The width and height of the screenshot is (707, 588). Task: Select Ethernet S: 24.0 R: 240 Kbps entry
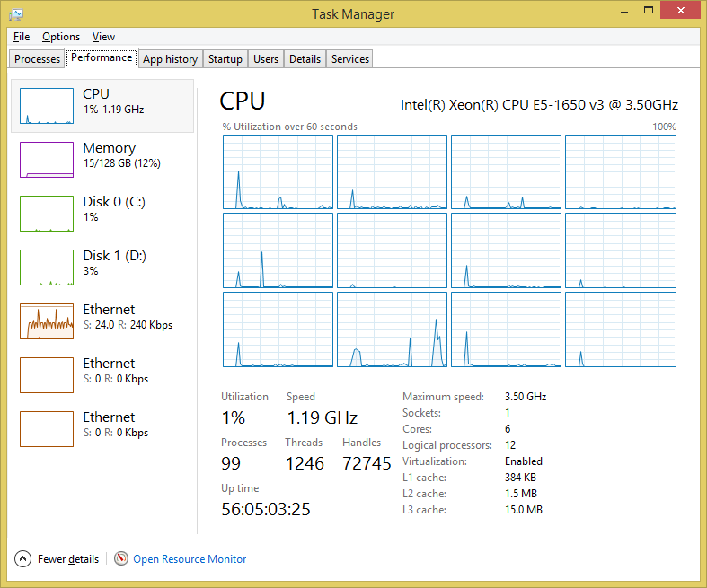pos(102,321)
